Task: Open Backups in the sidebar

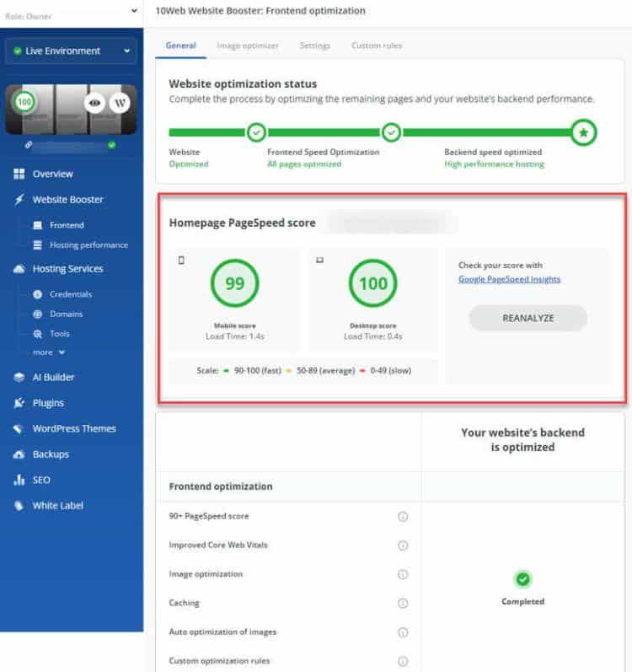Action: 51,454
